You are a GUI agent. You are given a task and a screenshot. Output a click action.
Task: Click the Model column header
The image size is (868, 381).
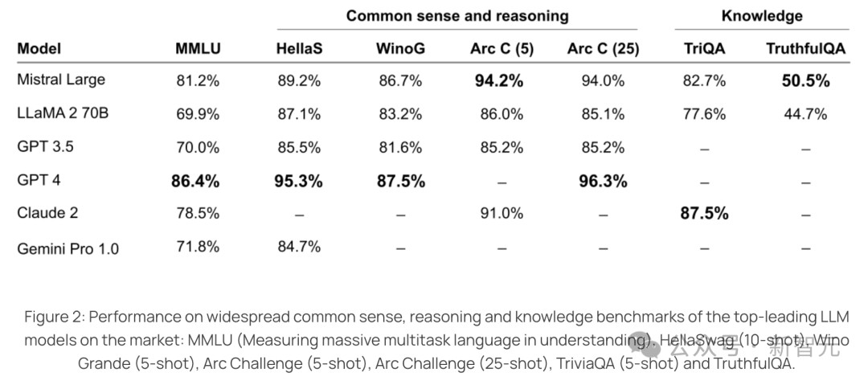39,48
